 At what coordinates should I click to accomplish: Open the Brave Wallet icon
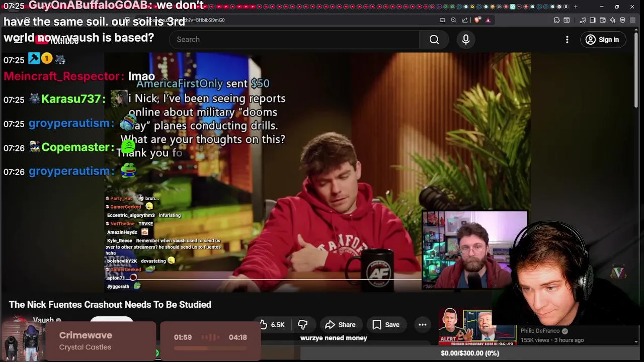[x=603, y=20]
